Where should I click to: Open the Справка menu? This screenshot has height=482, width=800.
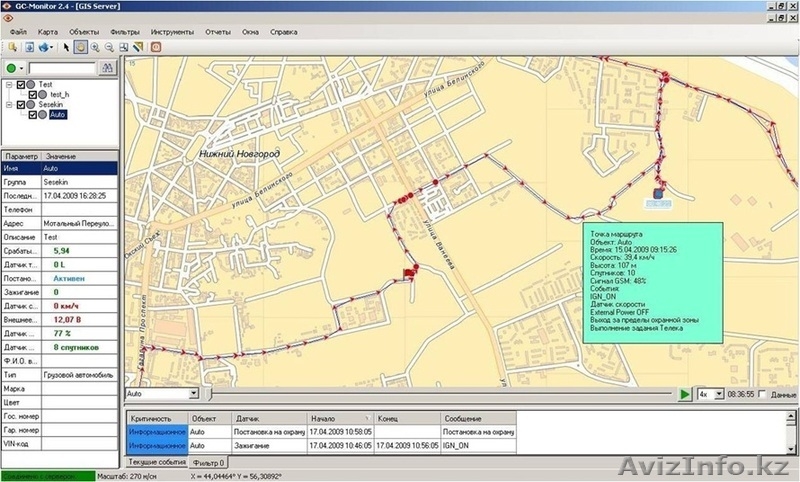tap(284, 32)
